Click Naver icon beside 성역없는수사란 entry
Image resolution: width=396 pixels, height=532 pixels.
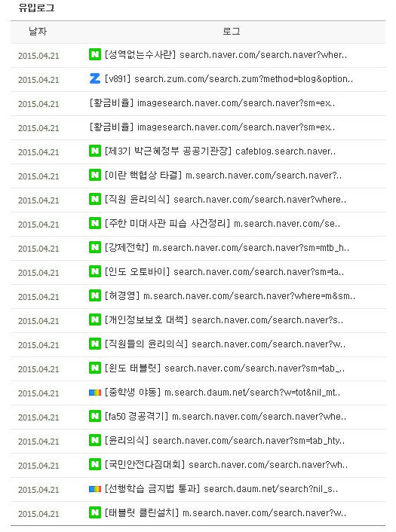(x=95, y=54)
